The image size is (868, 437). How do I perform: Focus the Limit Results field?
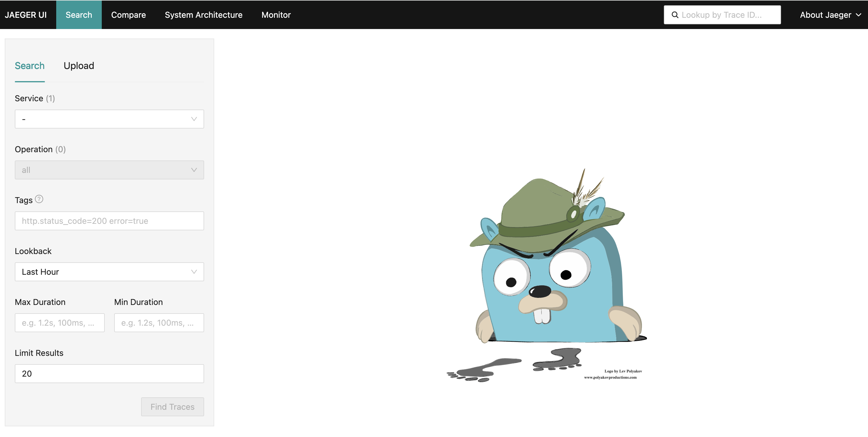click(x=109, y=374)
